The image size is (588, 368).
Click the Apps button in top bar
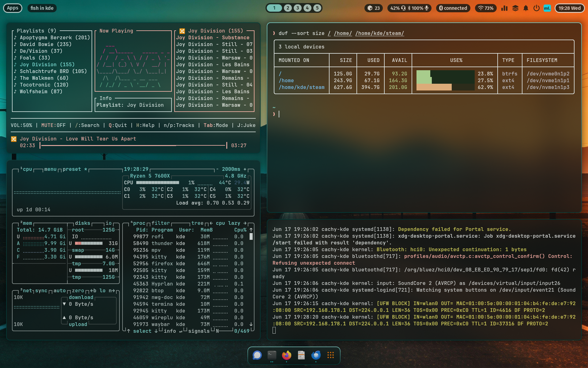point(13,8)
